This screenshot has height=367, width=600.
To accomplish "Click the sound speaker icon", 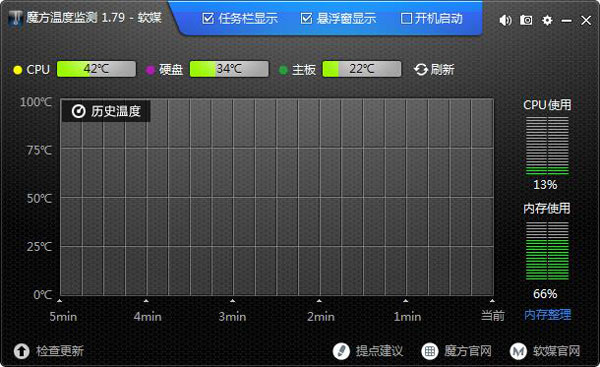I will (x=505, y=20).
